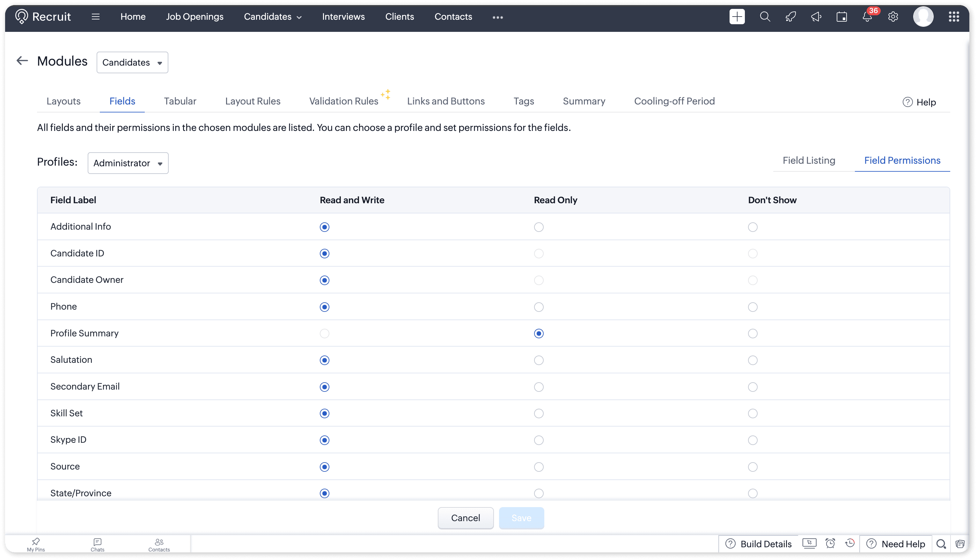
Task: Click the megaphone announcements icon
Action: (x=816, y=17)
